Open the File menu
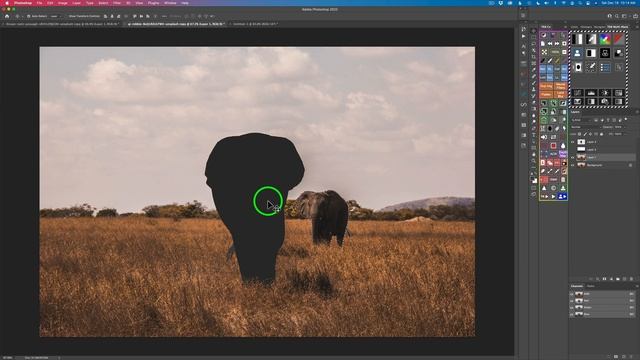Screen dimensions: 640x360 point(39,3)
